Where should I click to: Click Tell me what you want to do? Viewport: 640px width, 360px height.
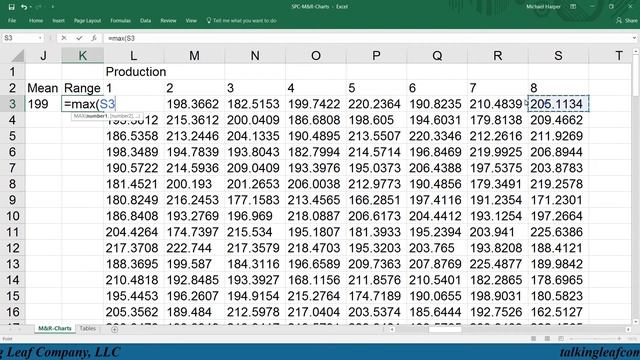point(242,20)
